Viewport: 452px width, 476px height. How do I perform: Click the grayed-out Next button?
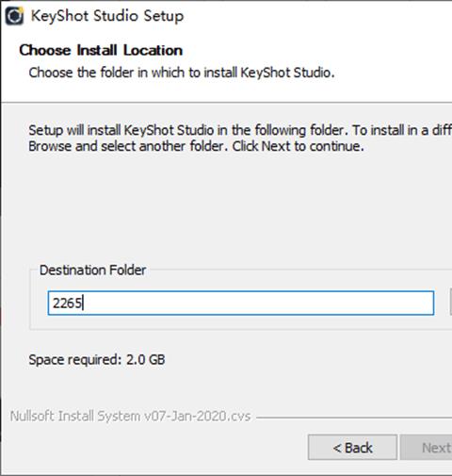click(426, 448)
